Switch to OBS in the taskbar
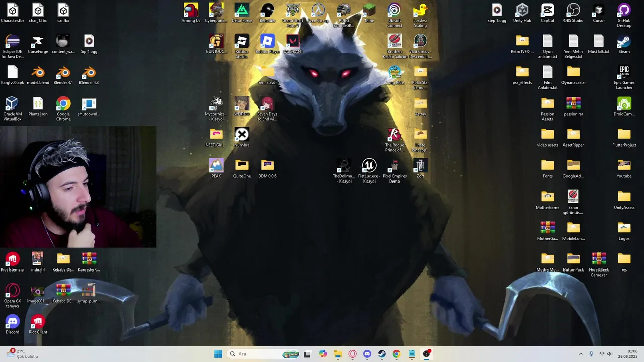 coord(426,354)
